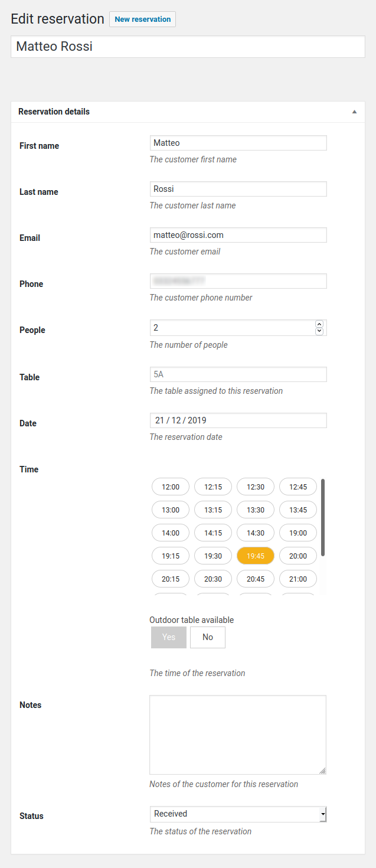Increase the People count with up arrow
This screenshot has height=868, width=376.
pyautogui.click(x=319, y=324)
